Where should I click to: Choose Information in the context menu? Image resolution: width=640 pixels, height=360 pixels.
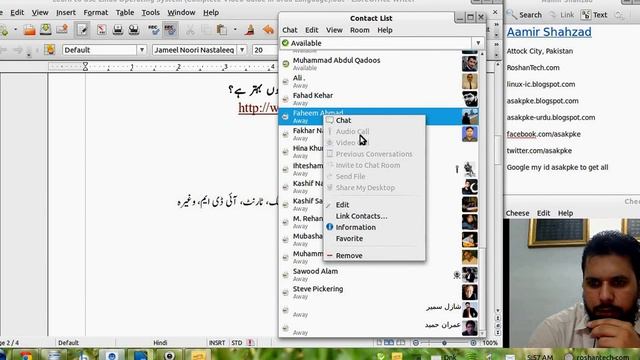(x=374, y=227)
